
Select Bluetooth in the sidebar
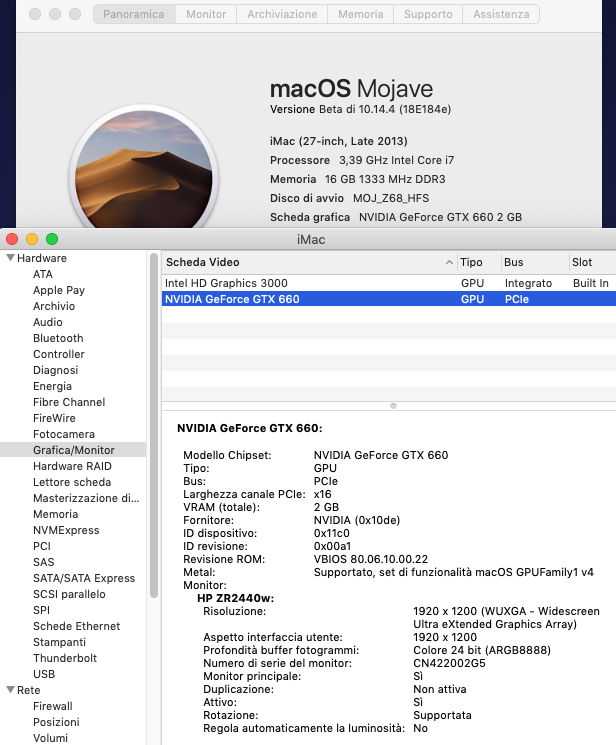click(x=58, y=338)
